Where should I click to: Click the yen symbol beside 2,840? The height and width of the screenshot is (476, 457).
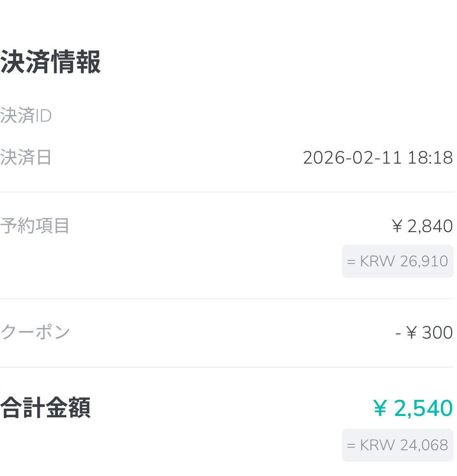397,227
